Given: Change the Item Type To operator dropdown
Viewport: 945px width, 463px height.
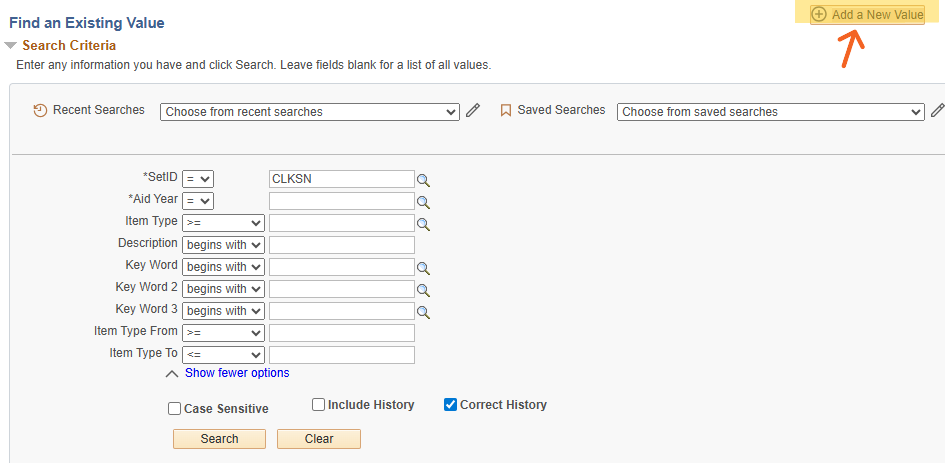Looking at the screenshot, I should point(223,355).
